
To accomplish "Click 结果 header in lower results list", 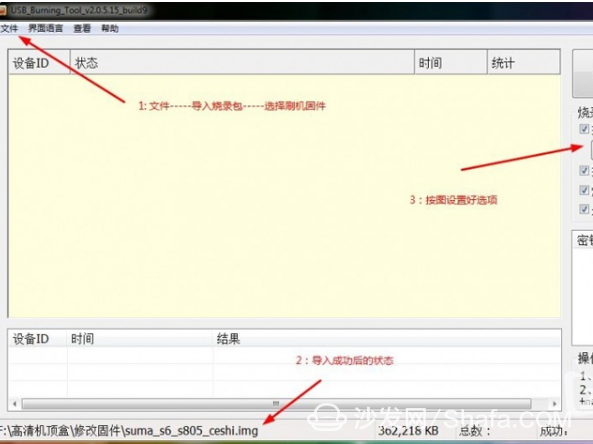I will pos(387,339).
